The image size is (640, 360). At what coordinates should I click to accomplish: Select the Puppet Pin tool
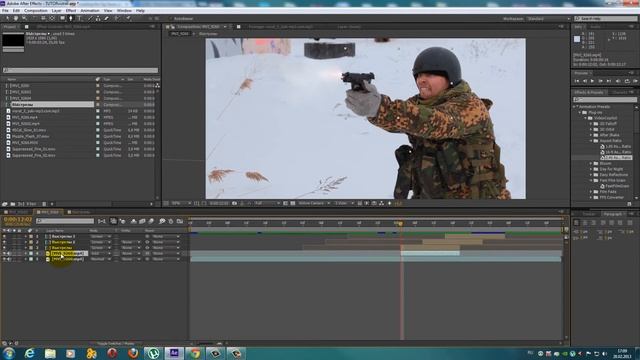[x=128, y=18]
